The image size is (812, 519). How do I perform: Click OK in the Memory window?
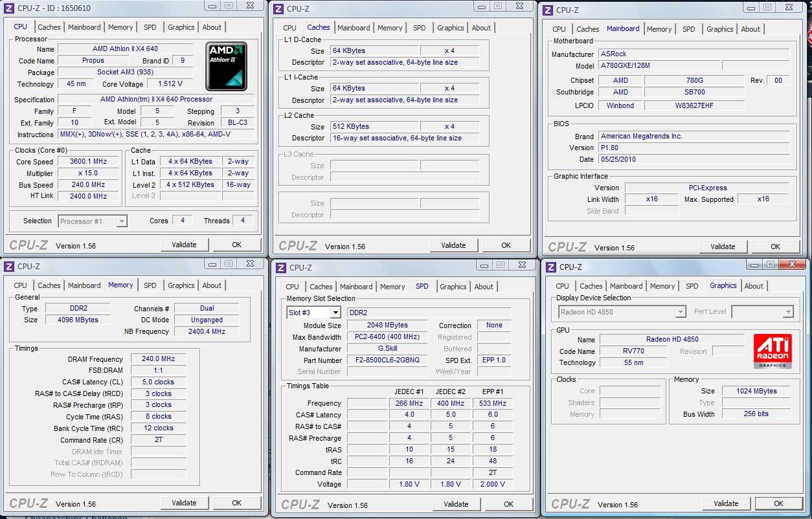236,503
